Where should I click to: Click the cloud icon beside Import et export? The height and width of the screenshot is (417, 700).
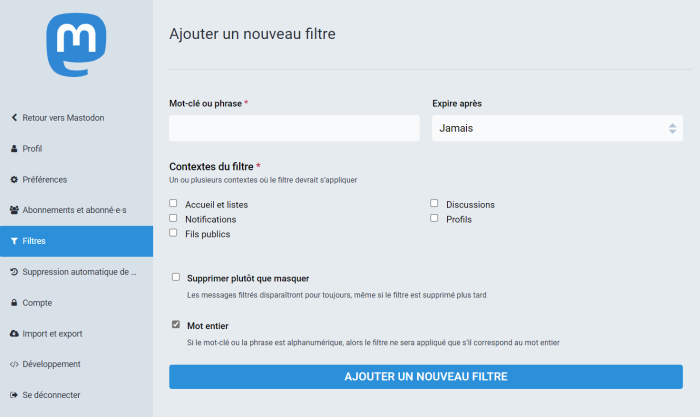(14, 334)
